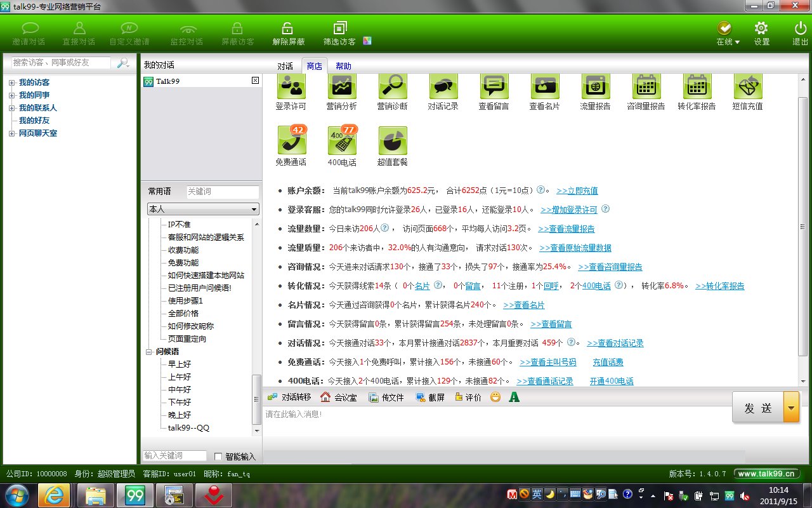Open Internet Explorer in the taskbar

click(x=54, y=495)
